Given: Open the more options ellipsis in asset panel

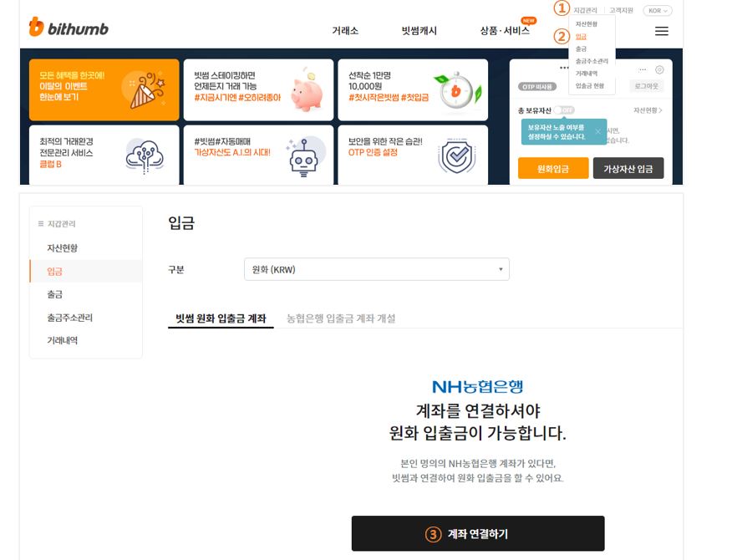Looking at the screenshot, I should pyautogui.click(x=643, y=69).
